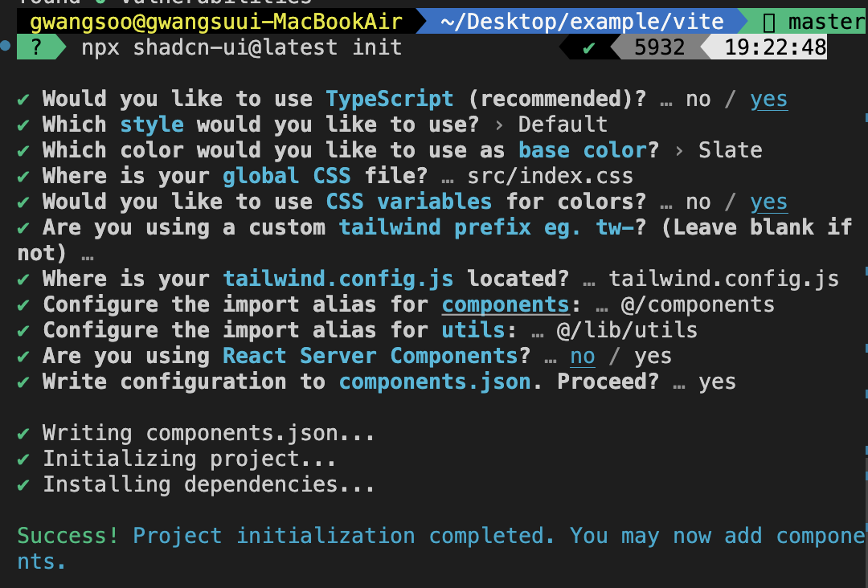Click the yes answer after Proceed?
The height and width of the screenshot is (588, 868).
[x=718, y=382]
